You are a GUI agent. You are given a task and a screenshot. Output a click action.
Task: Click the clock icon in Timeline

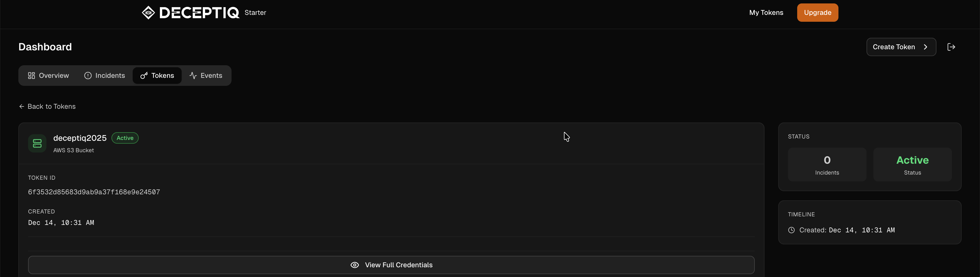click(x=791, y=230)
